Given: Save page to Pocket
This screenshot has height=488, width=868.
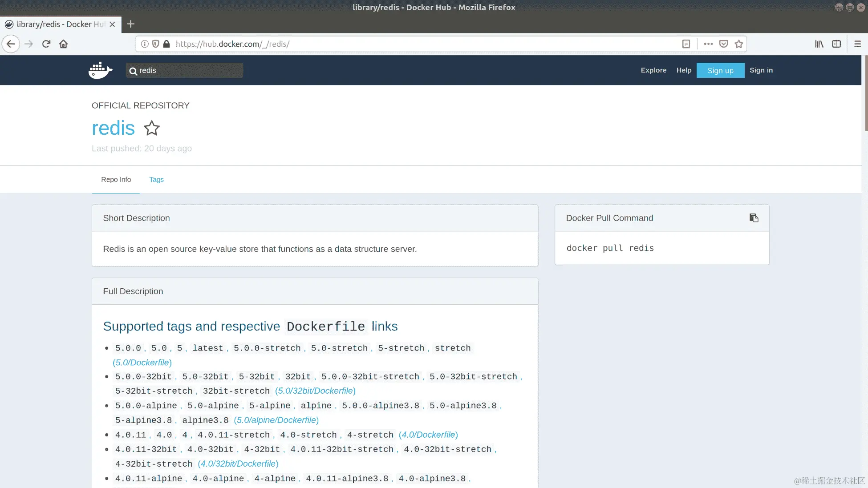Looking at the screenshot, I should point(724,44).
